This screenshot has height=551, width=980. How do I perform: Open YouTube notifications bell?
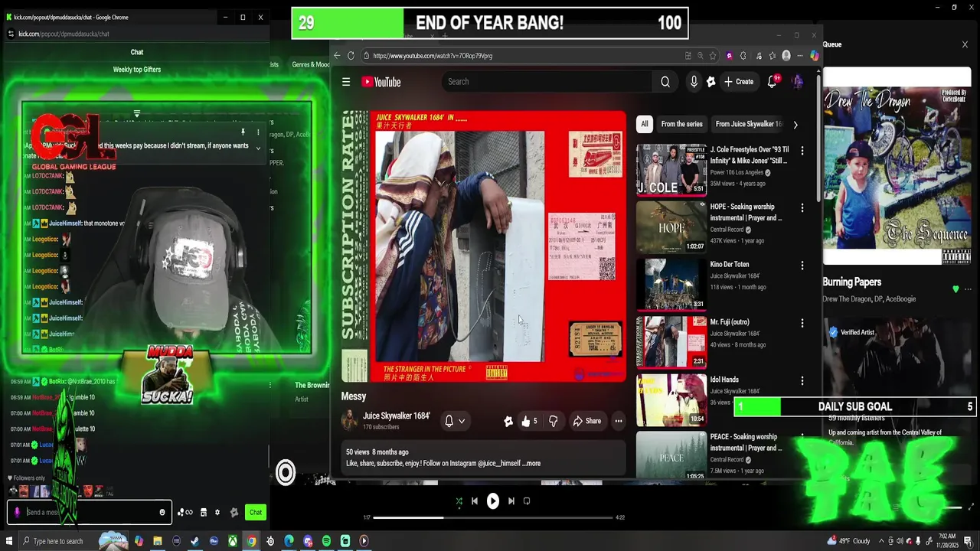click(x=772, y=82)
